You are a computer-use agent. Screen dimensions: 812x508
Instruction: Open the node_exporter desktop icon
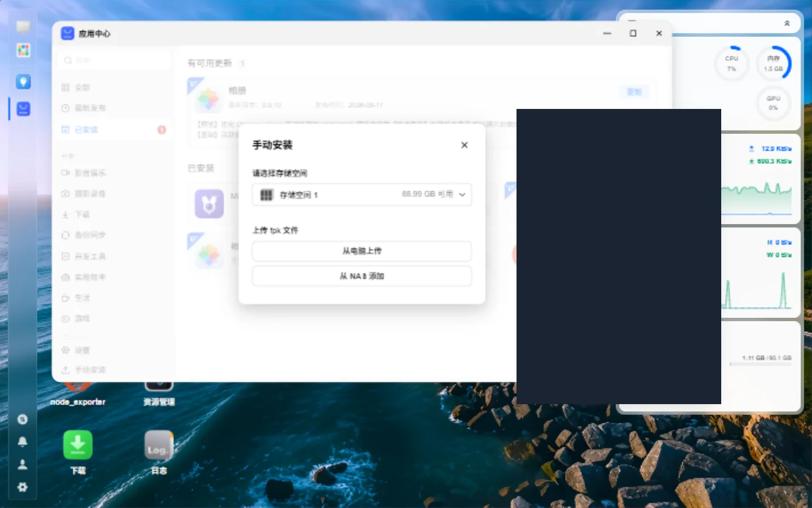click(78, 393)
